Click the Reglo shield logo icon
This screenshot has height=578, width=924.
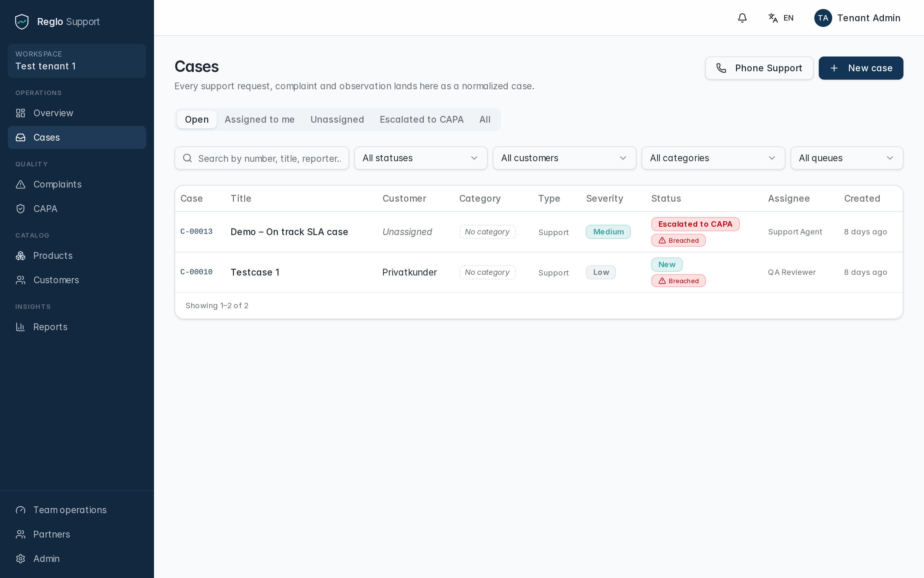pos(22,22)
